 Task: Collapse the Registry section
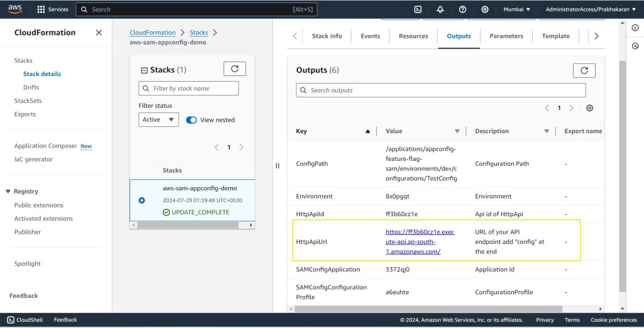point(8,192)
